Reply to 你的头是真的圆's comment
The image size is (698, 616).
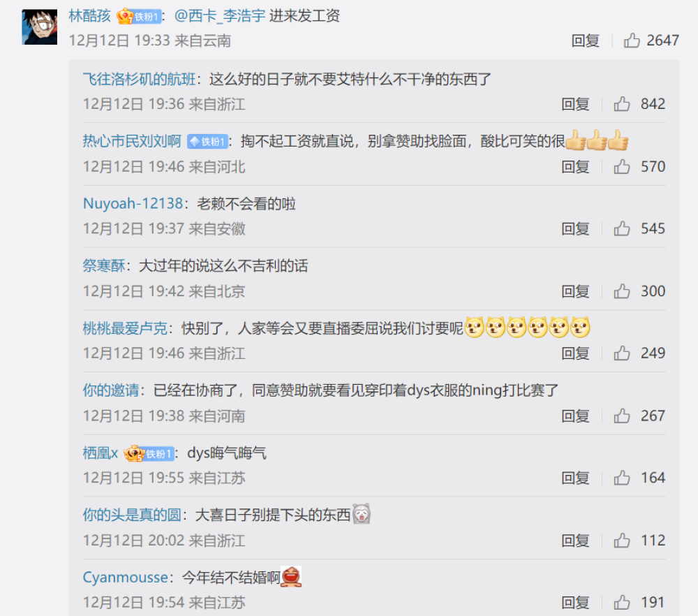pos(575,541)
